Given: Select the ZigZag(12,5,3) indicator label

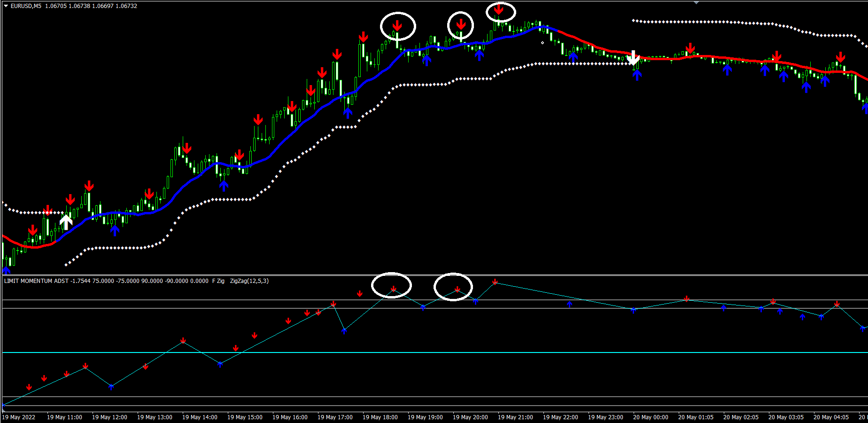Looking at the screenshot, I should [x=249, y=281].
